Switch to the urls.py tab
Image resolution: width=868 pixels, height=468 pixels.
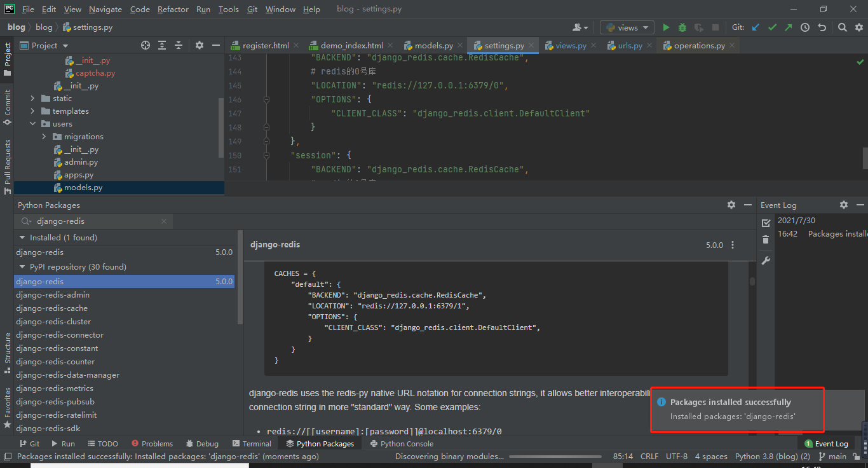(630, 46)
